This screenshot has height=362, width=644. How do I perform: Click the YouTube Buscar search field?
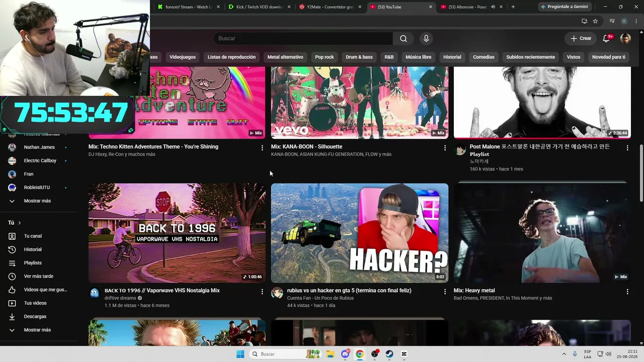[x=303, y=38]
